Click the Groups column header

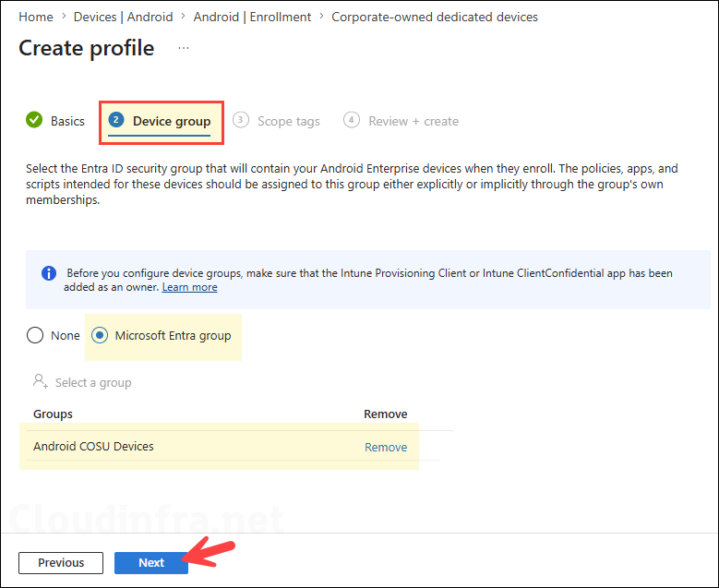(53, 414)
